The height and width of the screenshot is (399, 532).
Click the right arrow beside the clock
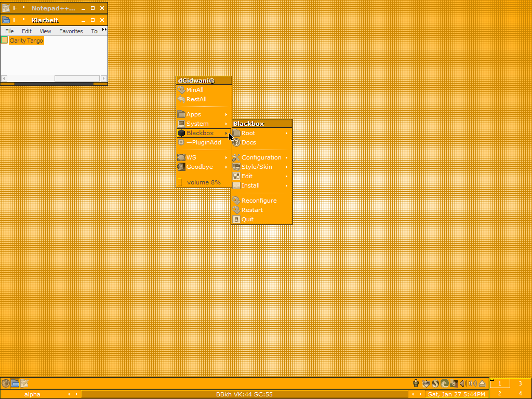(421, 394)
